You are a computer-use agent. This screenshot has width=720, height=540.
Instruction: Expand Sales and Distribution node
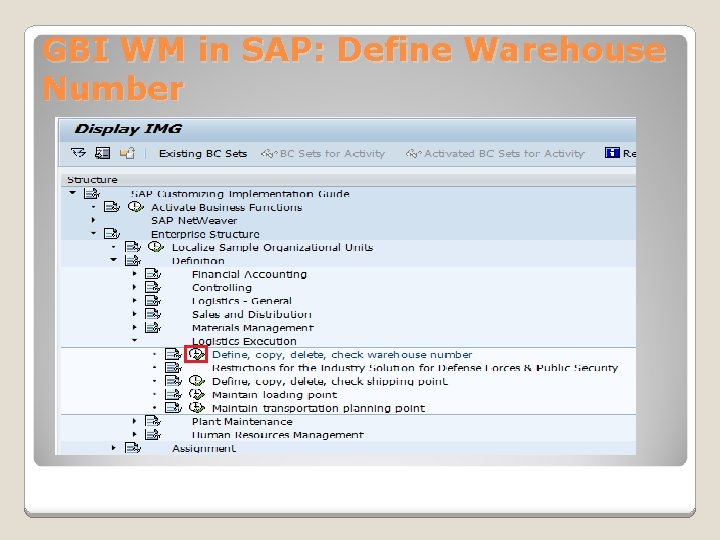coord(134,314)
